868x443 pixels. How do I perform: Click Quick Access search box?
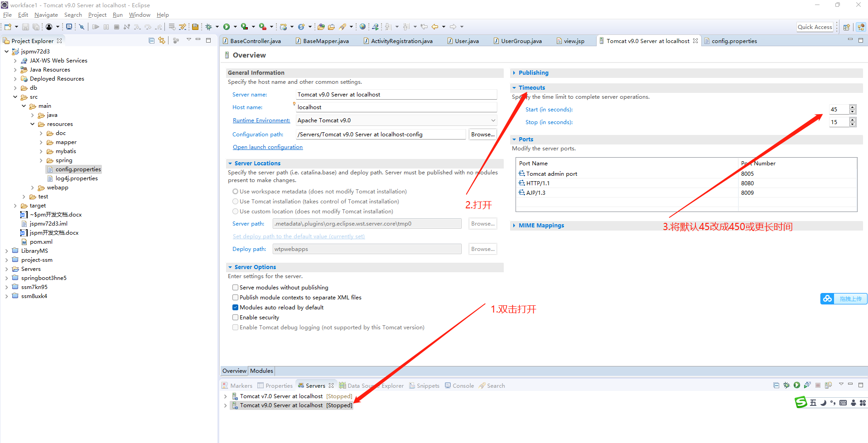[x=815, y=27]
